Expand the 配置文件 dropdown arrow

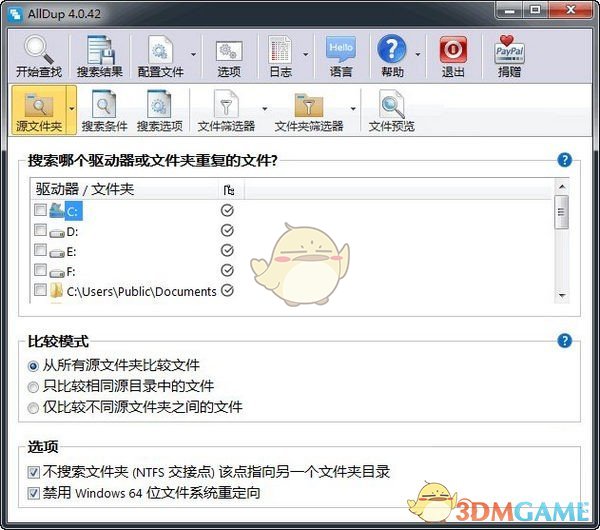[x=194, y=54]
